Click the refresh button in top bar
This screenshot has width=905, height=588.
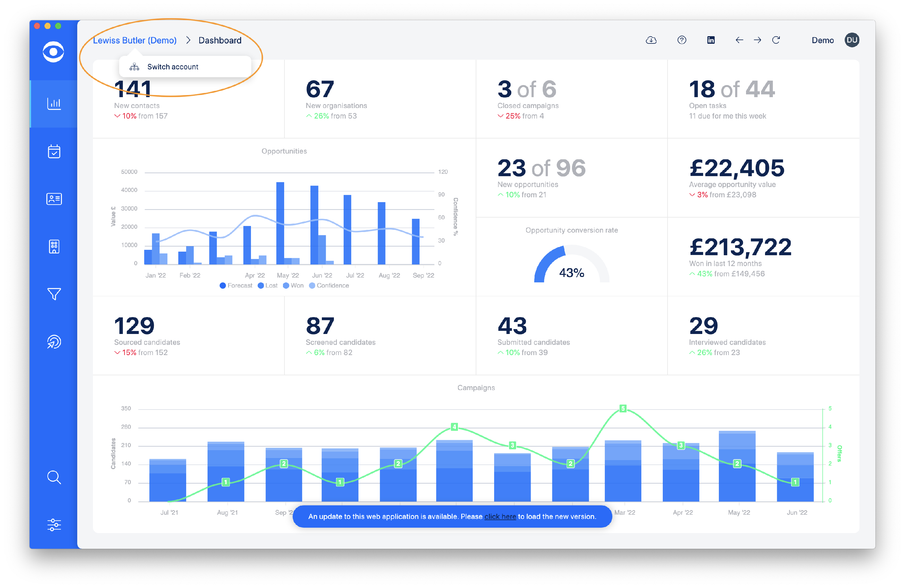(x=776, y=40)
